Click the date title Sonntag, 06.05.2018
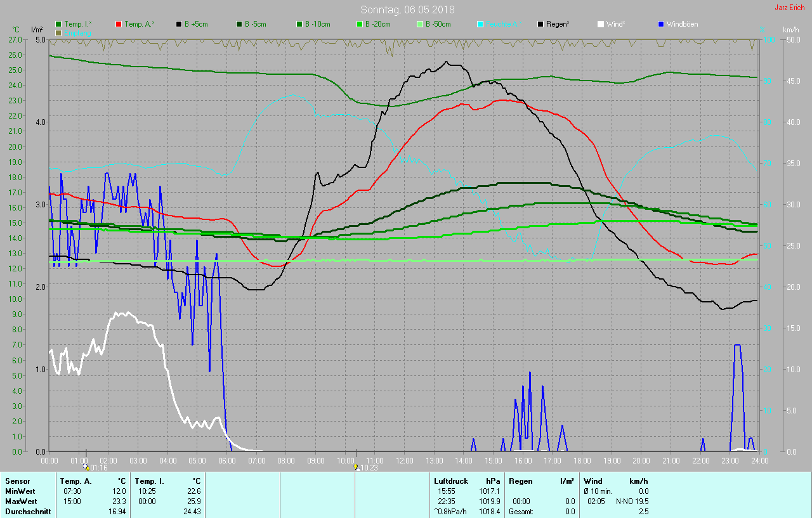Viewport: 812px width, 518px height. [407, 10]
